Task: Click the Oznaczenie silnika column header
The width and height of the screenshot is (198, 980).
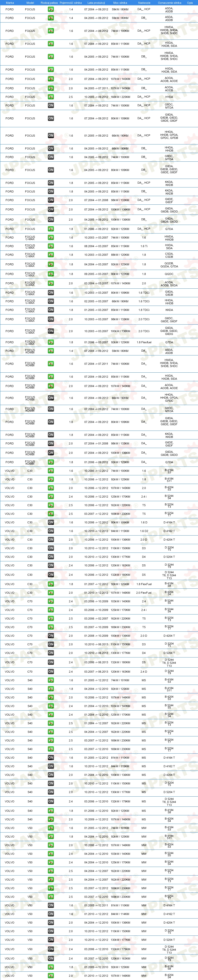Action: pyautogui.click(x=169, y=3)
